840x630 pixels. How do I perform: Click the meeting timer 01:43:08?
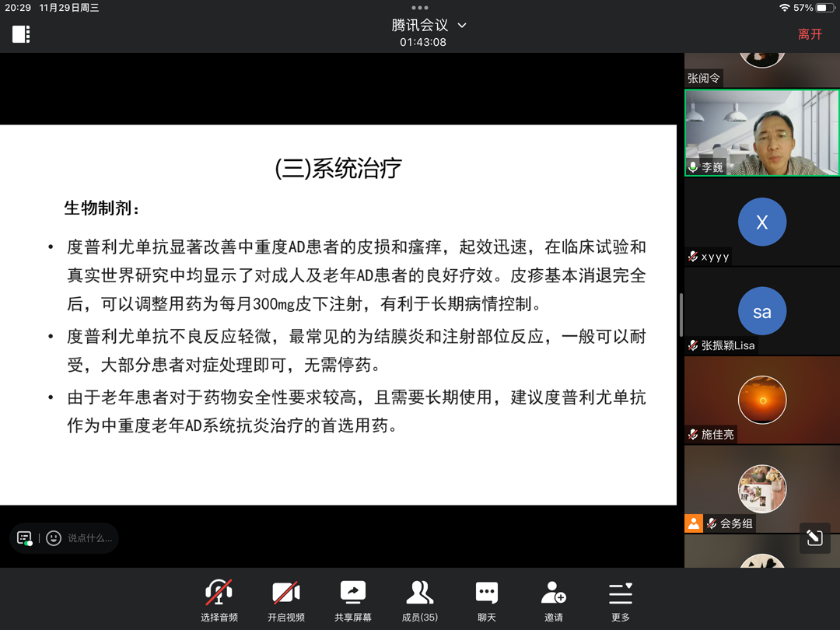(422, 42)
